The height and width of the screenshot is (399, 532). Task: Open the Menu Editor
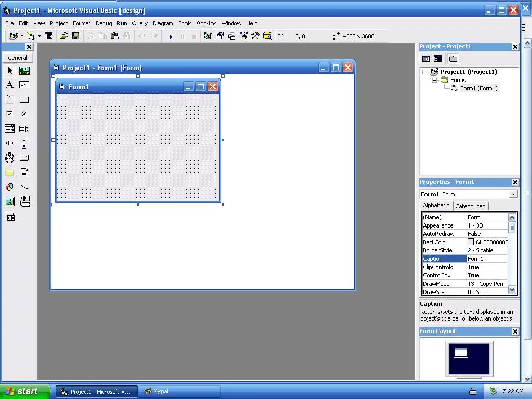click(49, 36)
